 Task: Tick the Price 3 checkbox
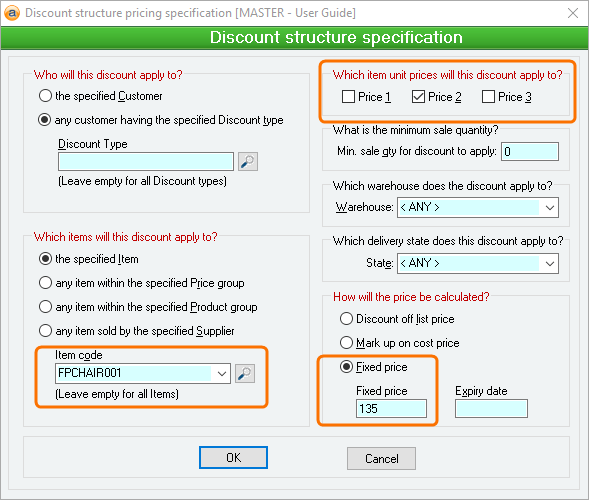488,97
